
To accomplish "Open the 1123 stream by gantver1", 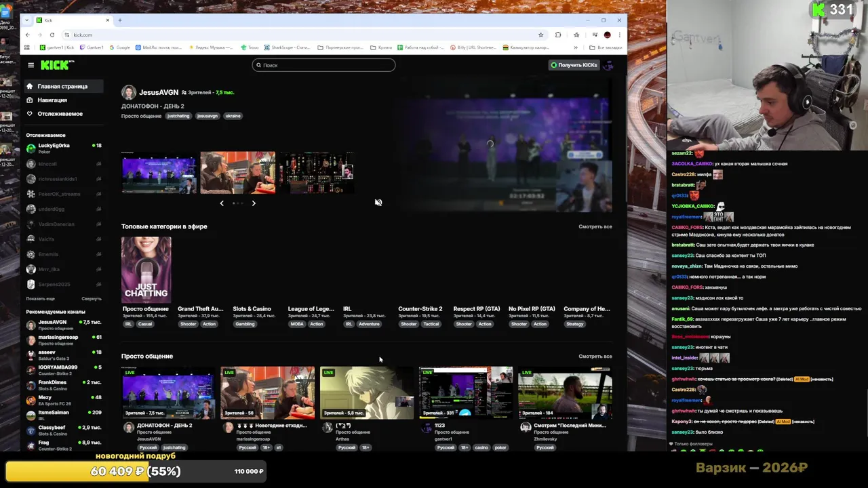I will [466, 393].
